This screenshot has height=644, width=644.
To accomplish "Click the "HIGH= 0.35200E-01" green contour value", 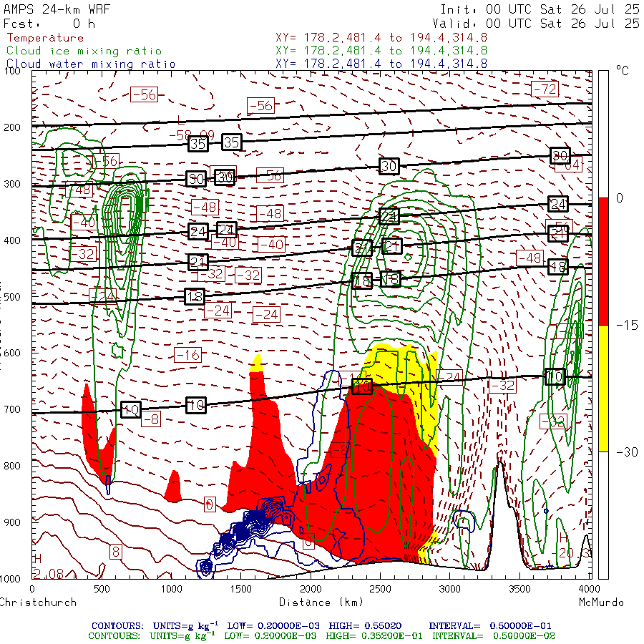I will tap(374, 636).
